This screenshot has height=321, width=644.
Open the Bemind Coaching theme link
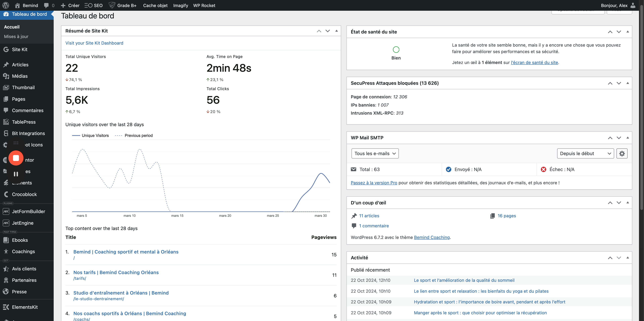[432, 237]
